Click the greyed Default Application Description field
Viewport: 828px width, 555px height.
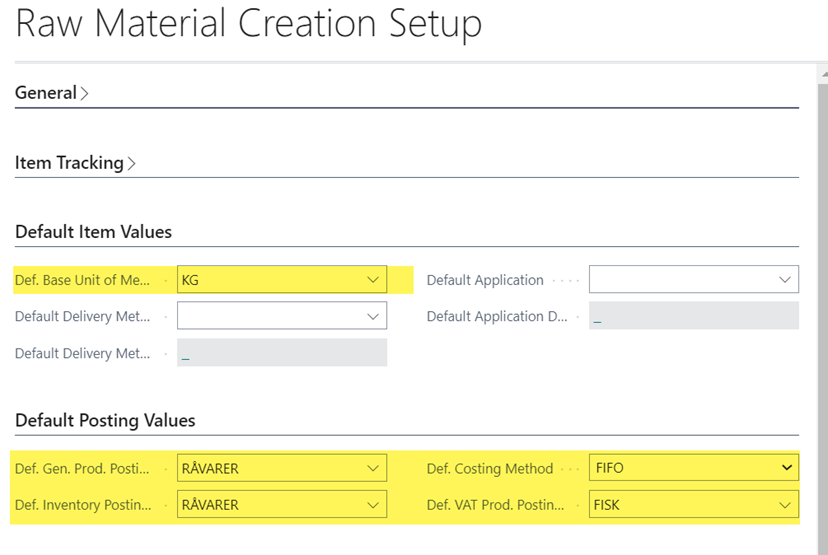tap(693, 316)
